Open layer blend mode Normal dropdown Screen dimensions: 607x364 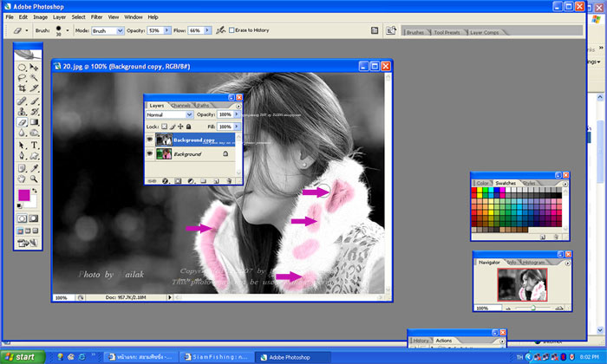pos(189,114)
